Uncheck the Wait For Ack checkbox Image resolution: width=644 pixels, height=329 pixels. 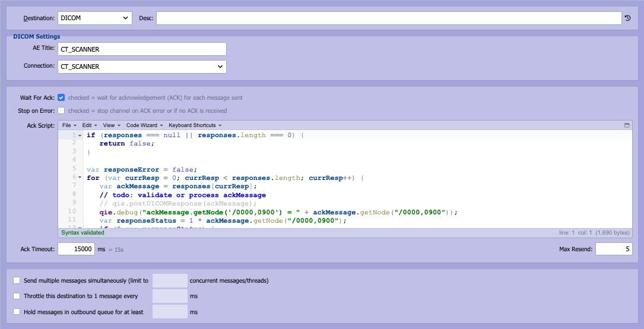click(x=61, y=98)
